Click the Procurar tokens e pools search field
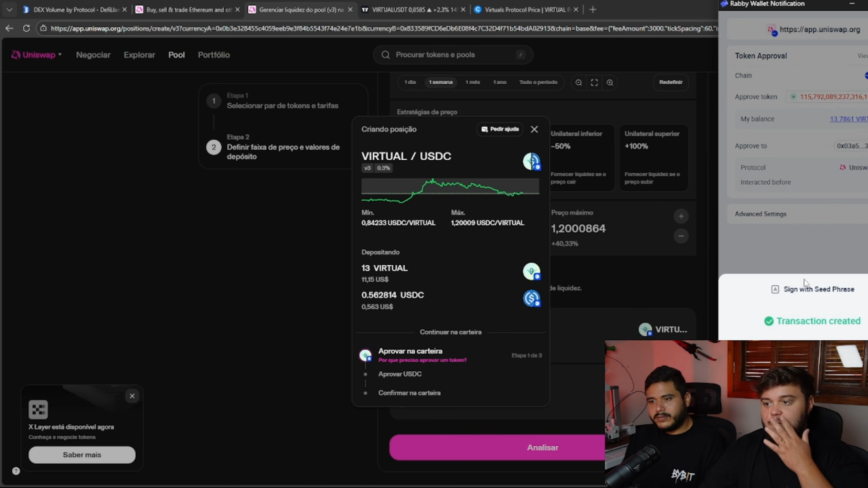Viewport: 868px width, 488px height. 453,55
